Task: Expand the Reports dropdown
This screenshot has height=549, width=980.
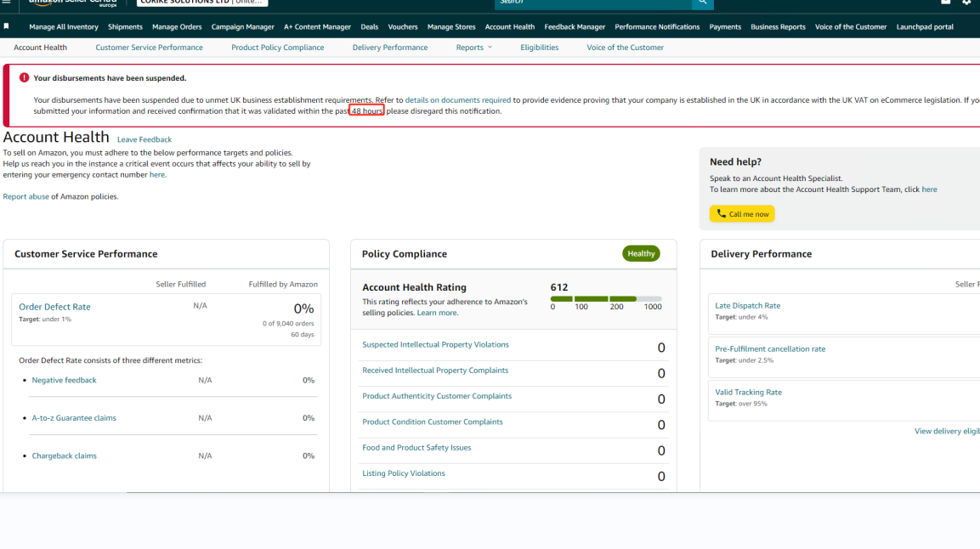Action: click(473, 48)
